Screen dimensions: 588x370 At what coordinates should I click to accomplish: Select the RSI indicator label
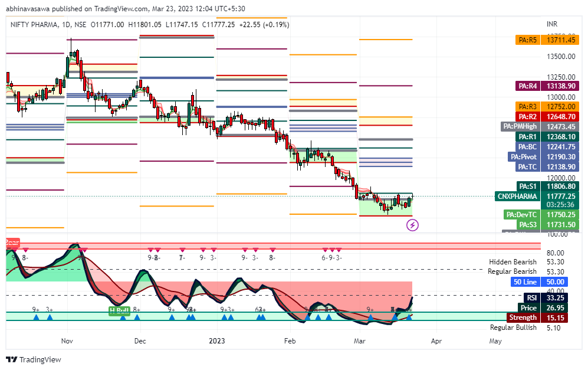[x=532, y=298]
